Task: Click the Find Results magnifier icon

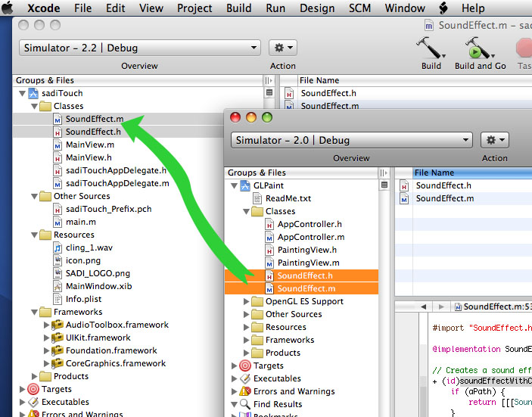Action: (x=245, y=404)
